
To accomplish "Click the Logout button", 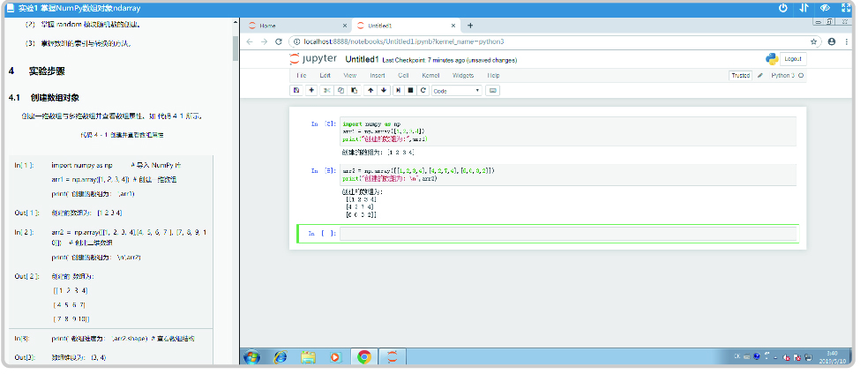I will 793,59.
